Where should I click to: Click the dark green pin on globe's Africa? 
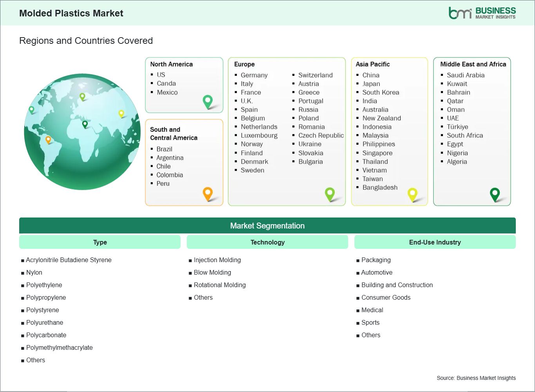pyautogui.click(x=85, y=124)
